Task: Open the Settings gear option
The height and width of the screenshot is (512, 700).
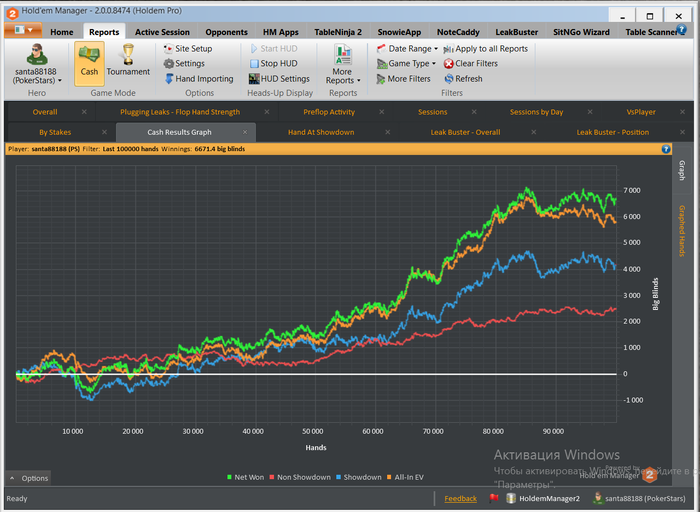Action: click(184, 63)
